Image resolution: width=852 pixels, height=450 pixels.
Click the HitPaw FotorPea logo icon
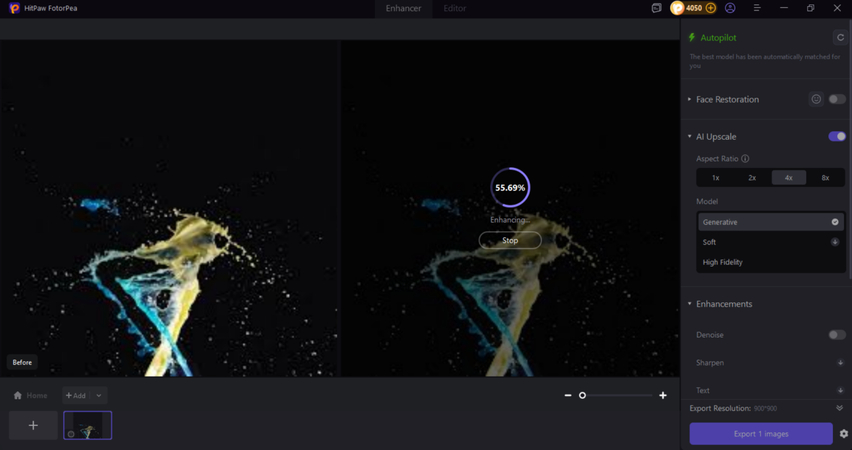click(x=15, y=8)
